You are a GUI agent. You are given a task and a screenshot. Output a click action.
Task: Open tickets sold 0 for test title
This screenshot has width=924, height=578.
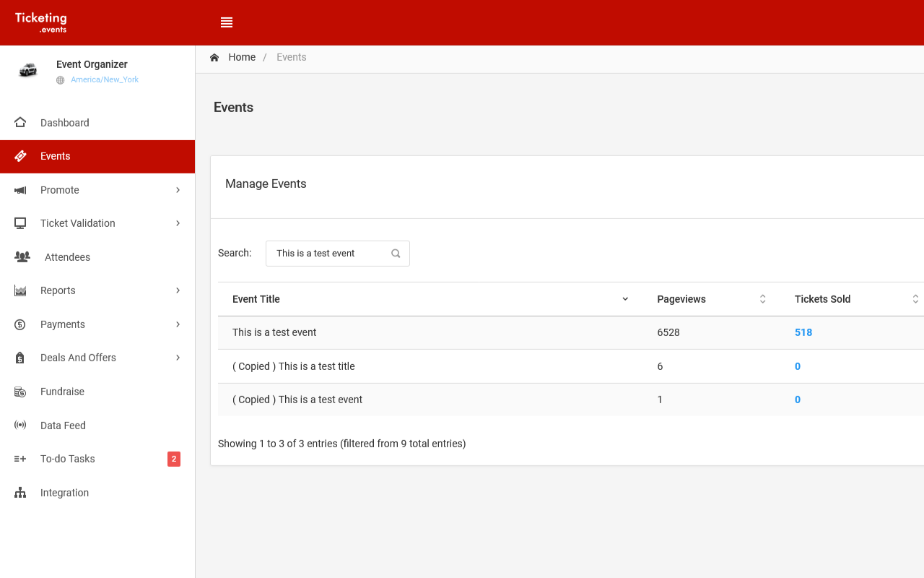(x=798, y=366)
